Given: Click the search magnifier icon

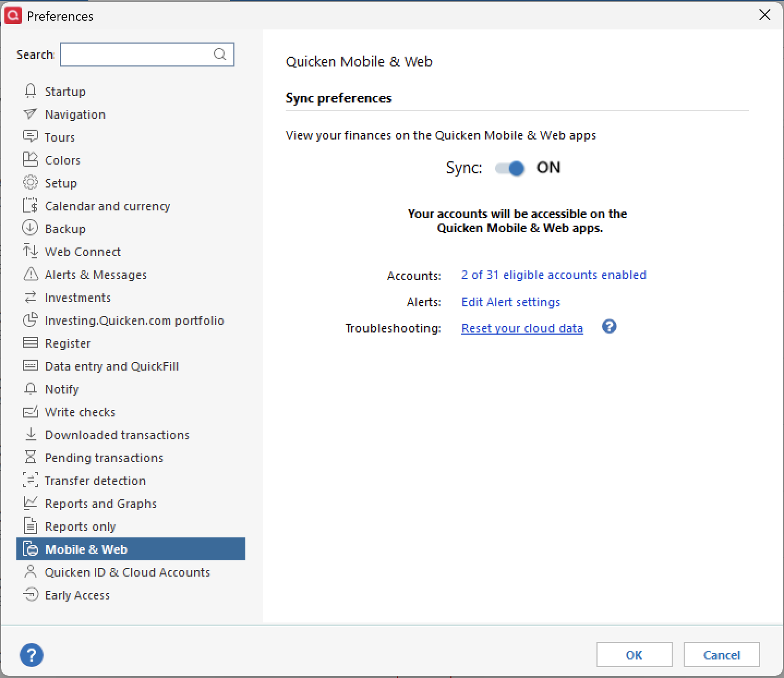Looking at the screenshot, I should pyautogui.click(x=220, y=54).
